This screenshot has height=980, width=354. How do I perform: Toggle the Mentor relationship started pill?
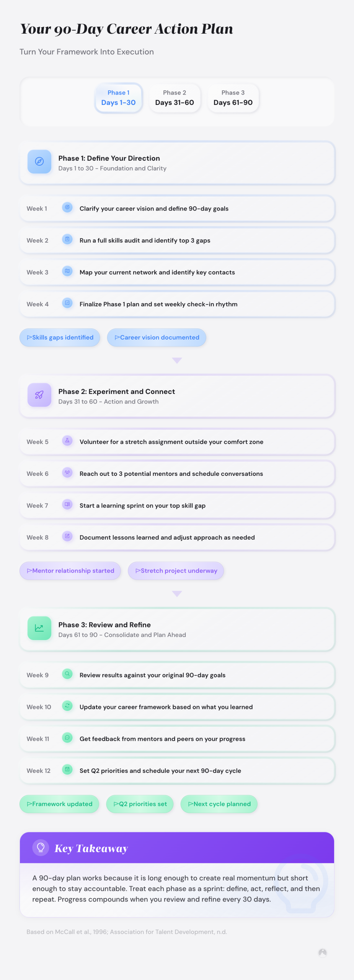click(x=70, y=571)
